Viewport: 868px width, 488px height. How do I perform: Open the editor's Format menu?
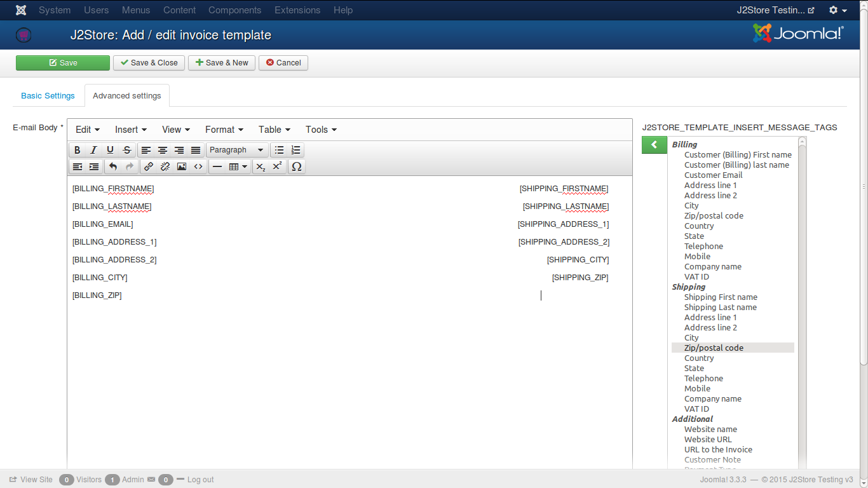(224, 130)
